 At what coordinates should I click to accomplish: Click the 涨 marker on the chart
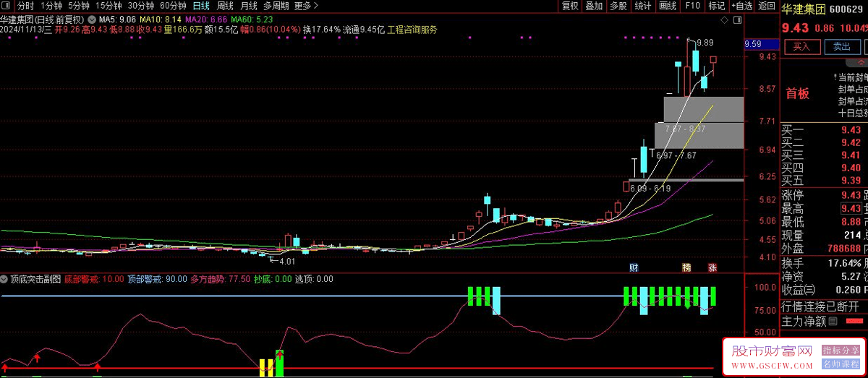712,267
